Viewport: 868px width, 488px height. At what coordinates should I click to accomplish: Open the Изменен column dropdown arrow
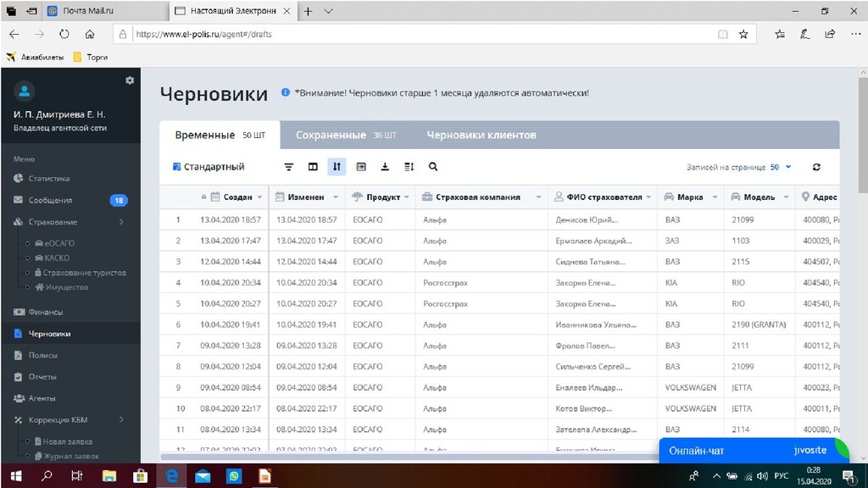click(336, 197)
